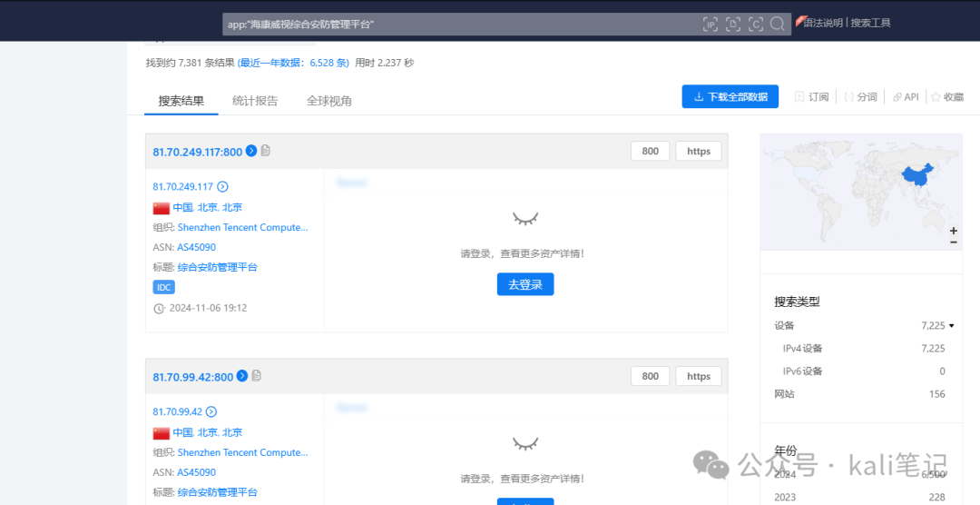Click the https tag of 81.70.249.117
This screenshot has width=980, height=505.
pos(699,151)
